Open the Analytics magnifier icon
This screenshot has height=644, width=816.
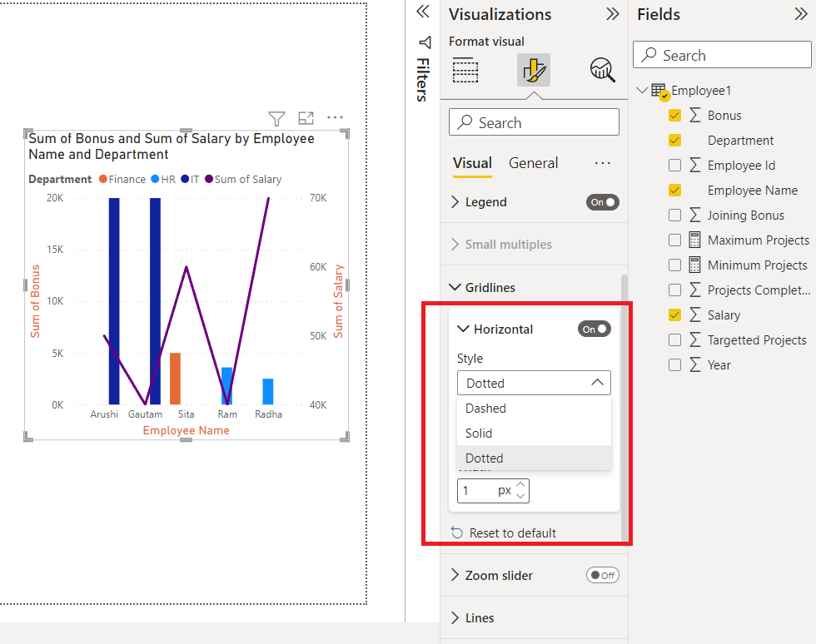coord(602,70)
